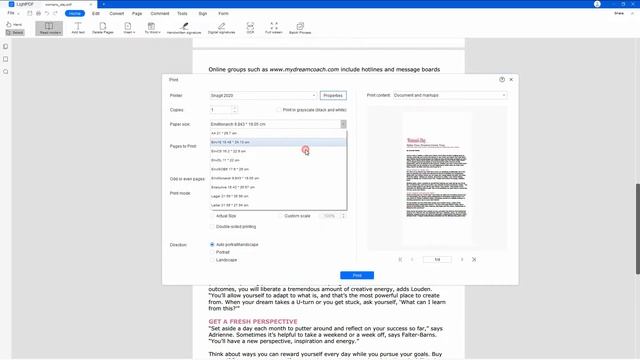Click the printer Properties button
Image resolution: width=640 pixels, height=360 pixels.
click(333, 96)
